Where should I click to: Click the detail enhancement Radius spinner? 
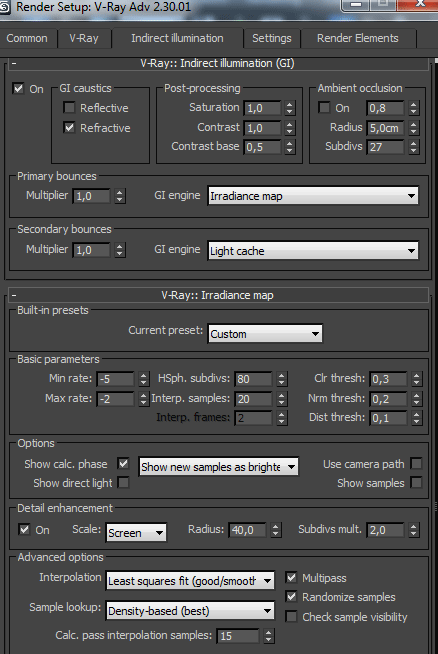tap(275, 530)
